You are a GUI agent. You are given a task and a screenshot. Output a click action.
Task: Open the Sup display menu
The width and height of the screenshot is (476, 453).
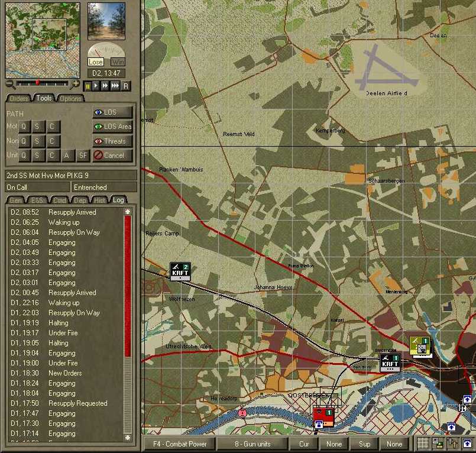(364, 444)
